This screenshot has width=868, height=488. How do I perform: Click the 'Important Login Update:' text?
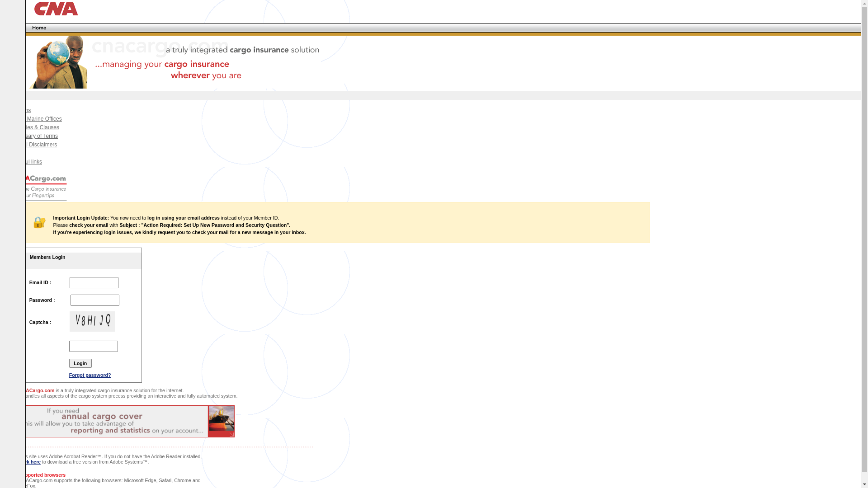click(x=81, y=218)
